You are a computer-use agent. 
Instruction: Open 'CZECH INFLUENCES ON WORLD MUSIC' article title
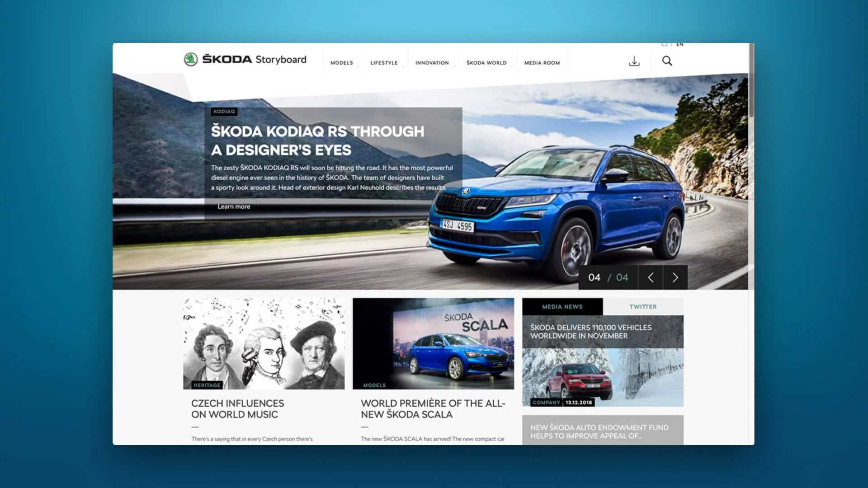(x=238, y=409)
